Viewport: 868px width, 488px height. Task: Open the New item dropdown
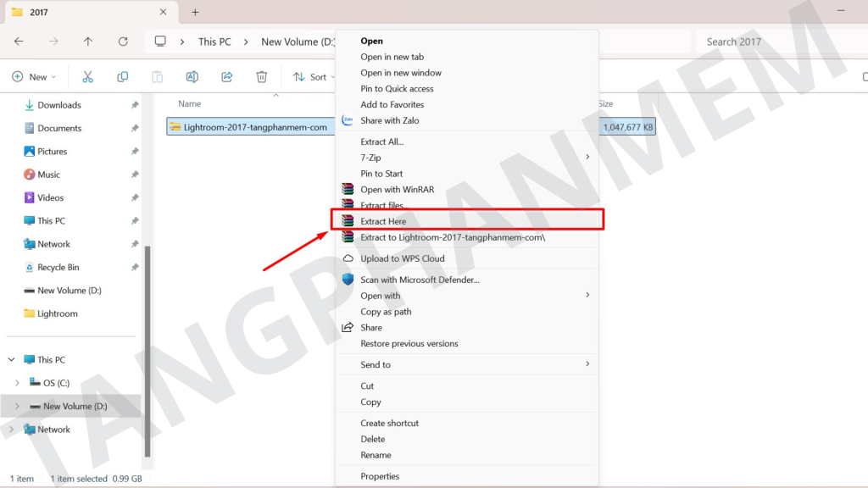[34, 77]
